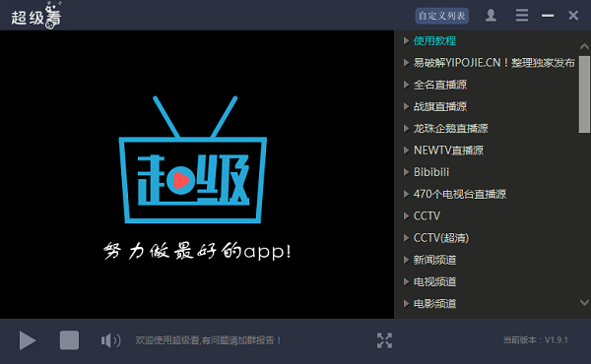
Task: Select 战旗直播源 list entry
Action: tap(440, 106)
